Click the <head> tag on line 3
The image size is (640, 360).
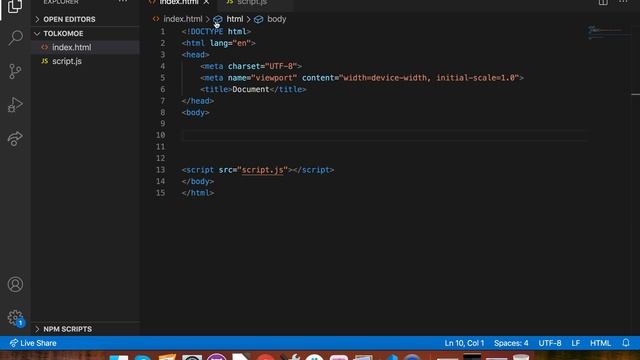coord(196,54)
